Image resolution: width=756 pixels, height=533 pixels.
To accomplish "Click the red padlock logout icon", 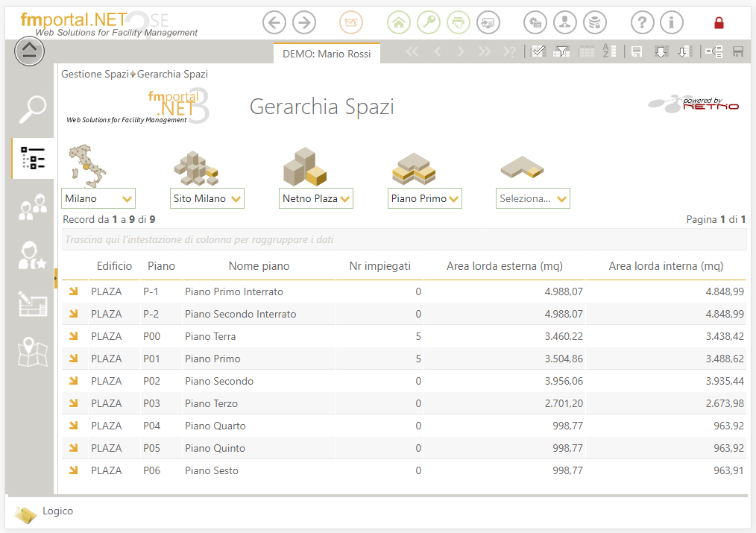I will (x=719, y=22).
